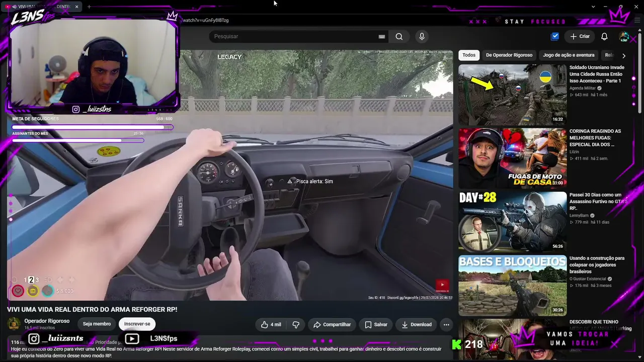Click the 'Operador Rigoroso' channel name
Image resolution: width=644 pixels, height=362 pixels.
pyautogui.click(x=47, y=321)
